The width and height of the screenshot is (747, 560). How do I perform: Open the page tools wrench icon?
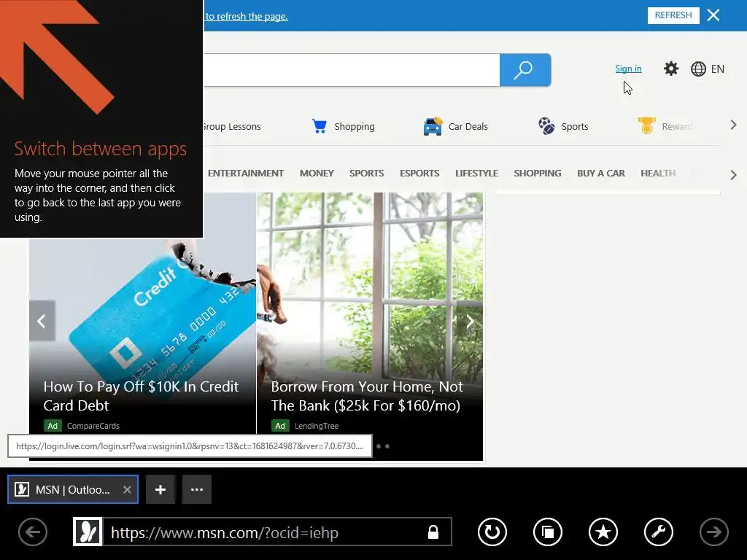(659, 532)
